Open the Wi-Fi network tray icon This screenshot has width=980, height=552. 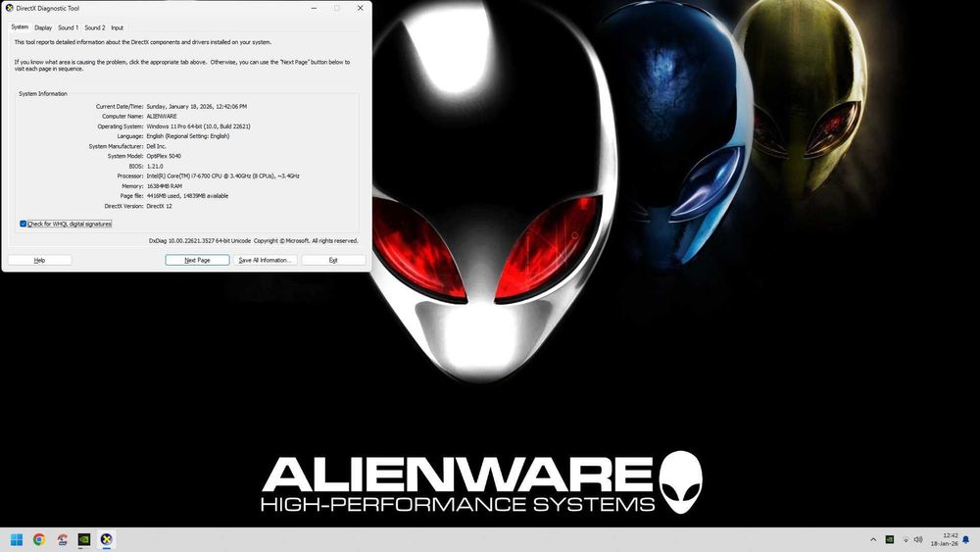click(x=906, y=539)
